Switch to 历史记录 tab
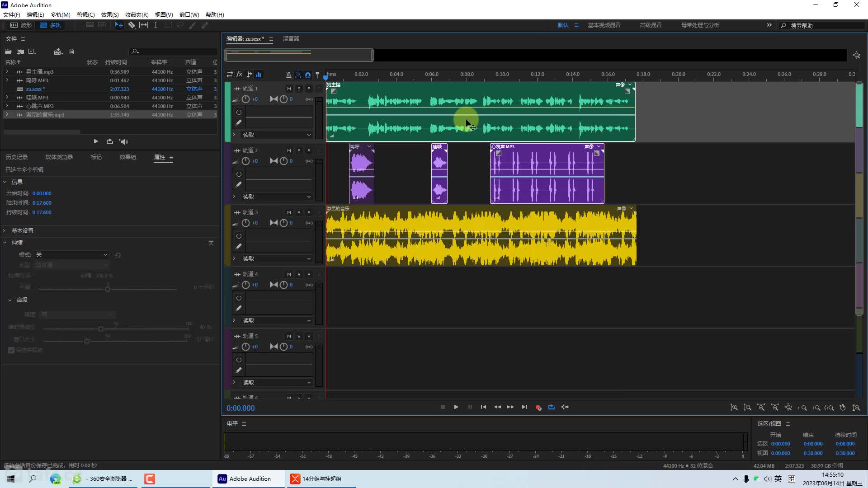The image size is (868, 488). click(17, 157)
